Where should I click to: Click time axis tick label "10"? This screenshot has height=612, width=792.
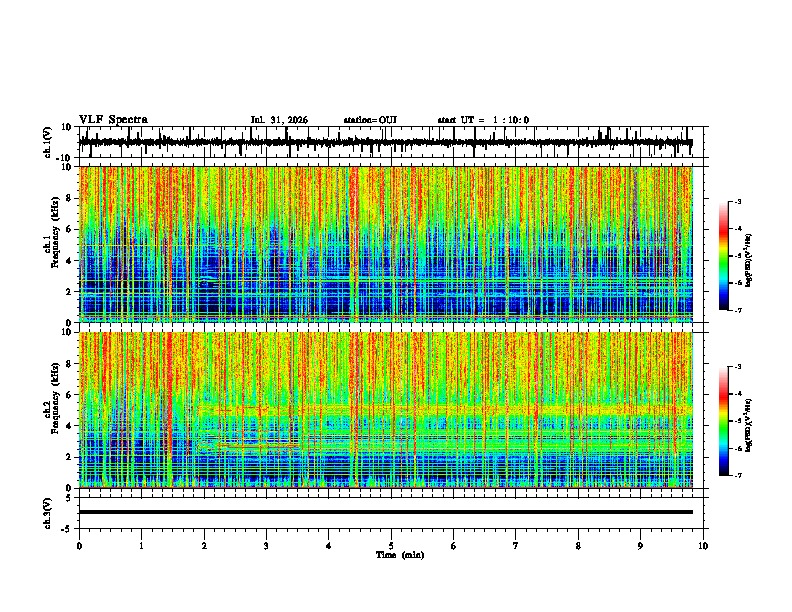tap(703, 546)
